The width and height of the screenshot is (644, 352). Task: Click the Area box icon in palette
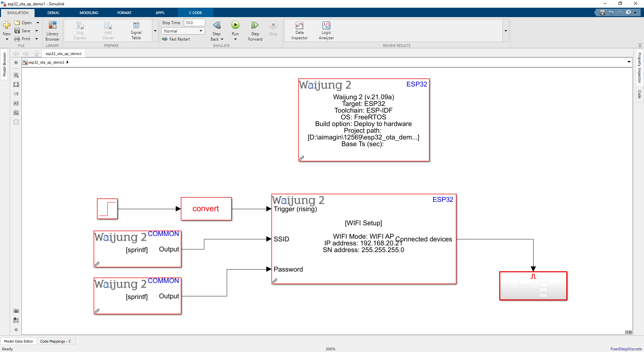click(x=16, y=122)
